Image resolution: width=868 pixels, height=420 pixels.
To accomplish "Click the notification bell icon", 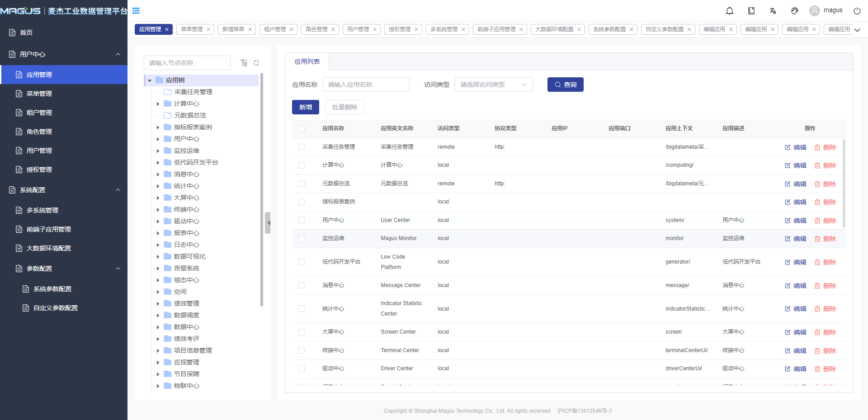I will click(730, 11).
